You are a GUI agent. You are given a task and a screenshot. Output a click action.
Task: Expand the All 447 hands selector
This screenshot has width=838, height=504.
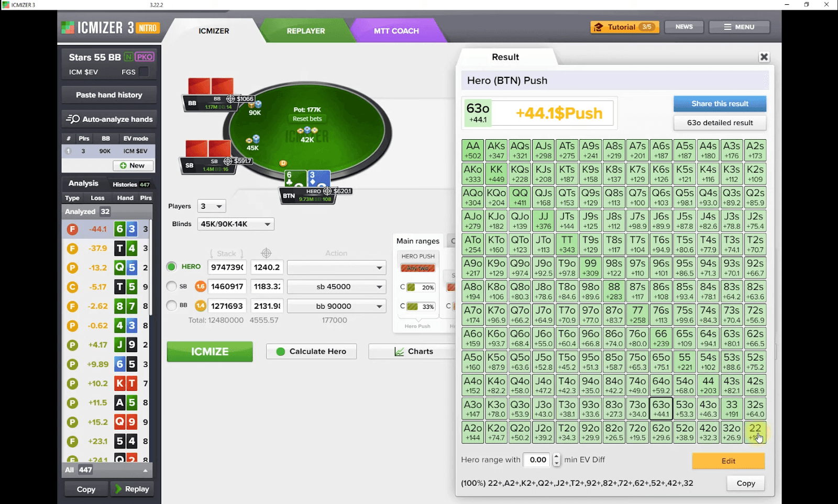click(107, 470)
